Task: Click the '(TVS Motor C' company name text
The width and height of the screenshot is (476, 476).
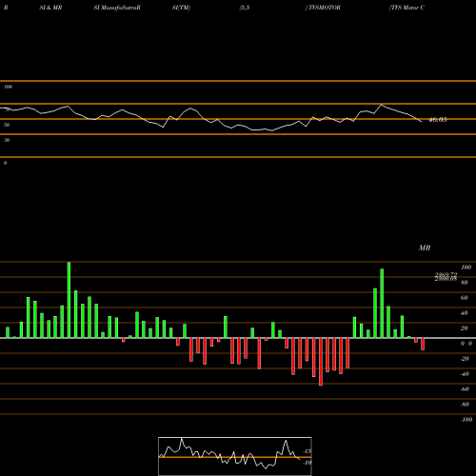Action: (407, 8)
